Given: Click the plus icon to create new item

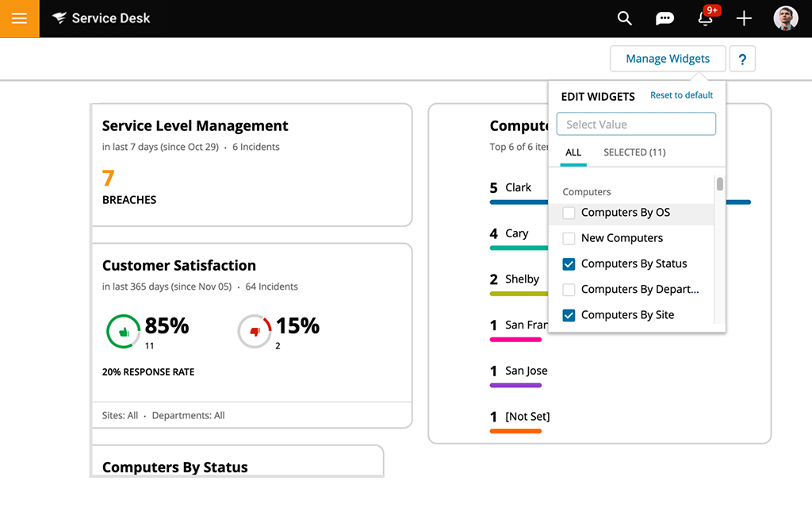Looking at the screenshot, I should (744, 18).
